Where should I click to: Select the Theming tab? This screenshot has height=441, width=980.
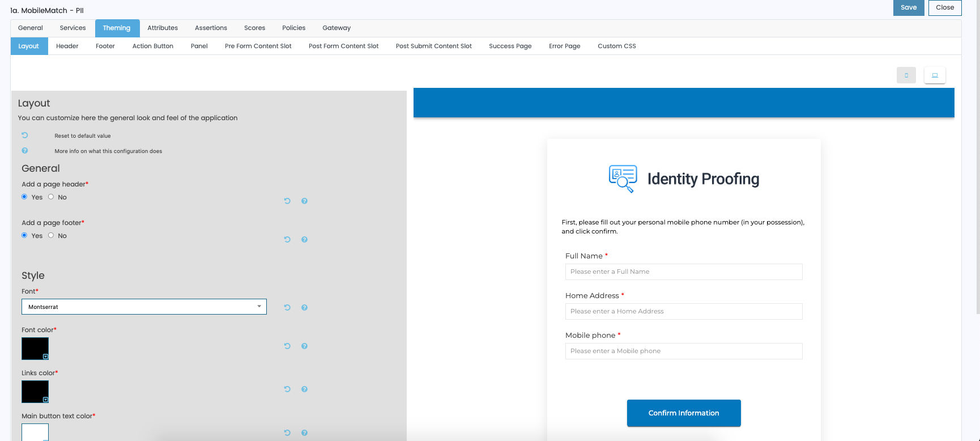click(x=117, y=28)
